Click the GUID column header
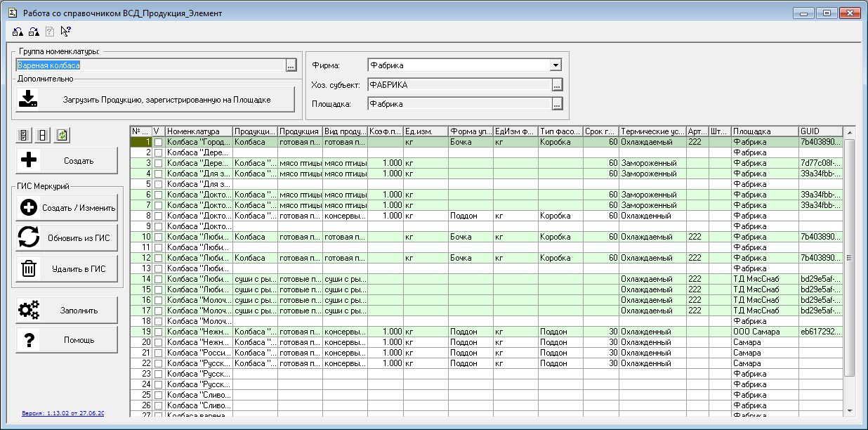Screen dimensions: 868x430 [x=820, y=131]
